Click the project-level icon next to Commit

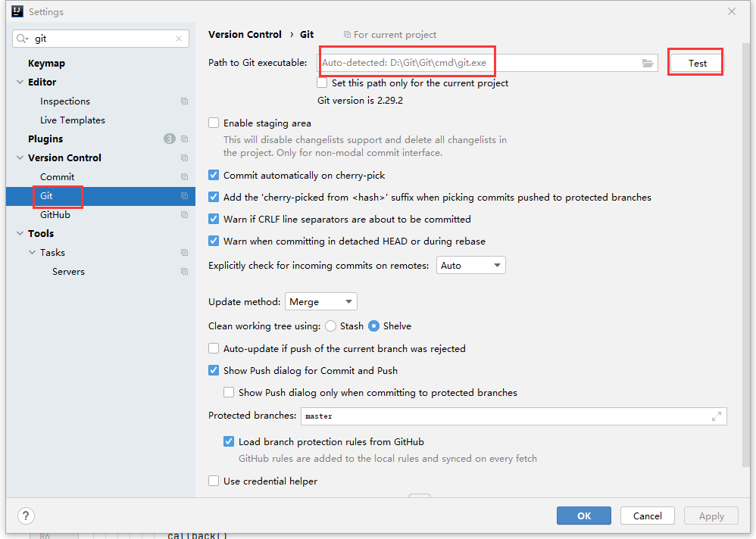pyautogui.click(x=184, y=177)
